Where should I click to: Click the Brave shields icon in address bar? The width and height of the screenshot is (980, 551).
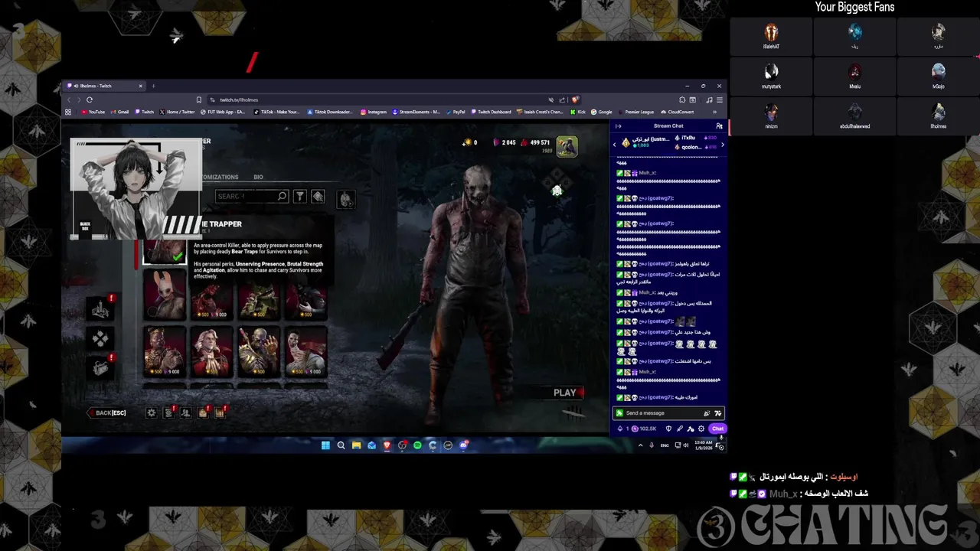pyautogui.click(x=575, y=99)
